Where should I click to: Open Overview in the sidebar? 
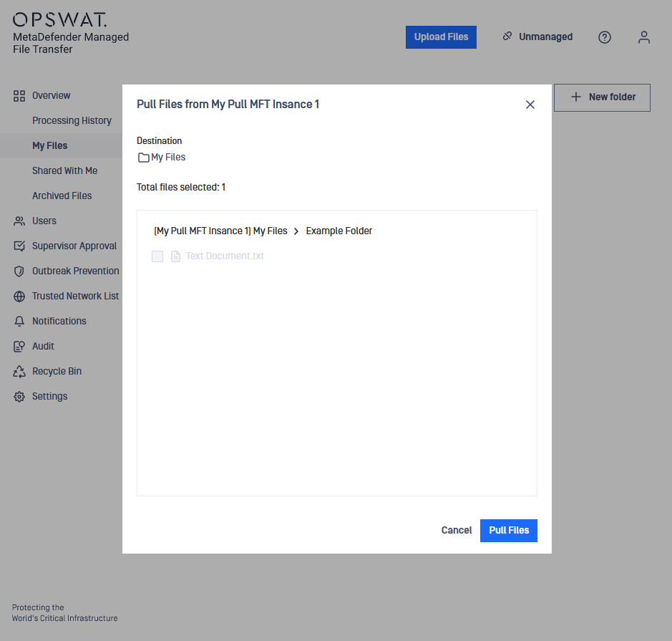tap(51, 96)
